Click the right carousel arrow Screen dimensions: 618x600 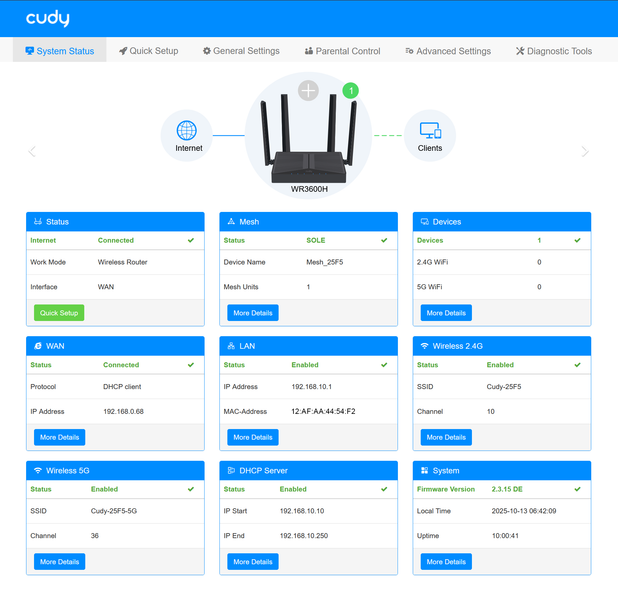(x=585, y=151)
